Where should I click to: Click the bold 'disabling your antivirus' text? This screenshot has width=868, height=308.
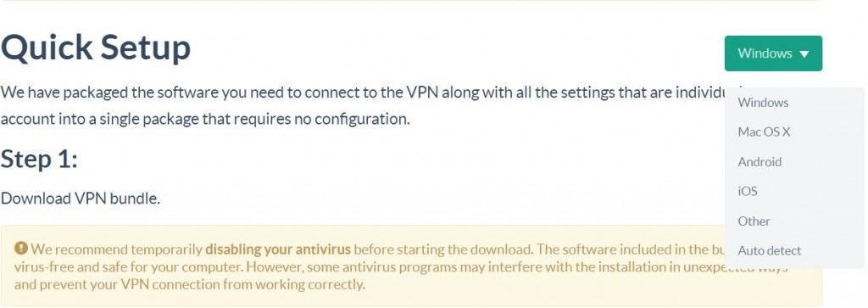pyautogui.click(x=278, y=249)
